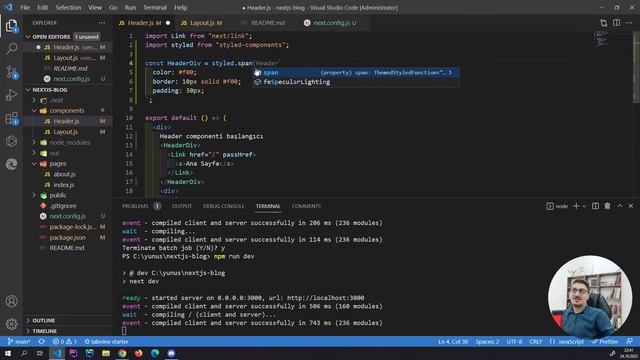Split the terminal panel
Viewport: 640px width, 360px height.
coord(596,206)
